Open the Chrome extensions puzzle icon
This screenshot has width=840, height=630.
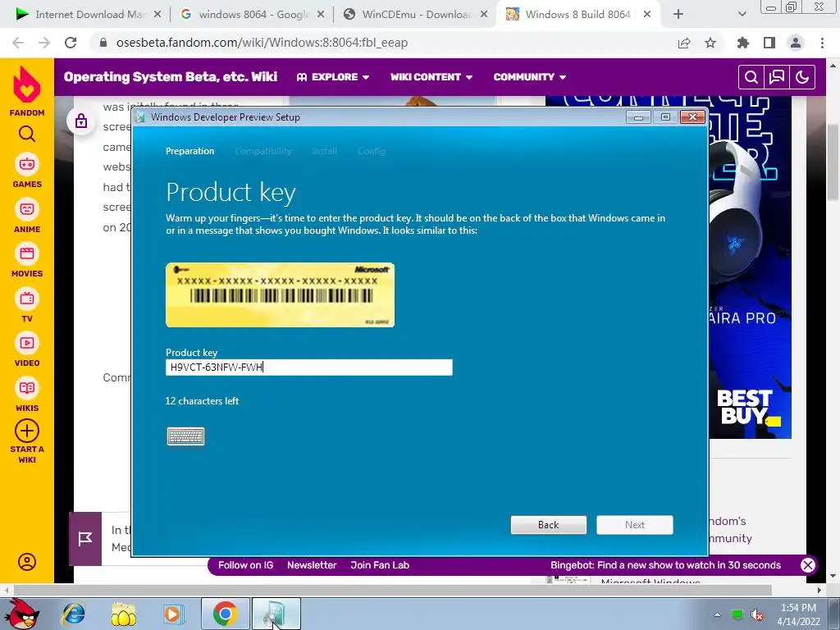[x=743, y=43]
